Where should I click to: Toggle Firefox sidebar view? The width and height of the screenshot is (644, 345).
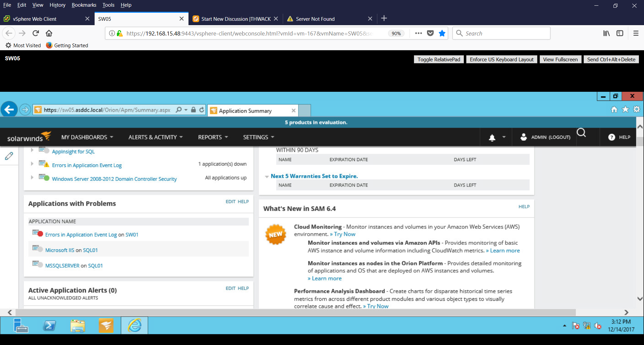[x=620, y=33]
